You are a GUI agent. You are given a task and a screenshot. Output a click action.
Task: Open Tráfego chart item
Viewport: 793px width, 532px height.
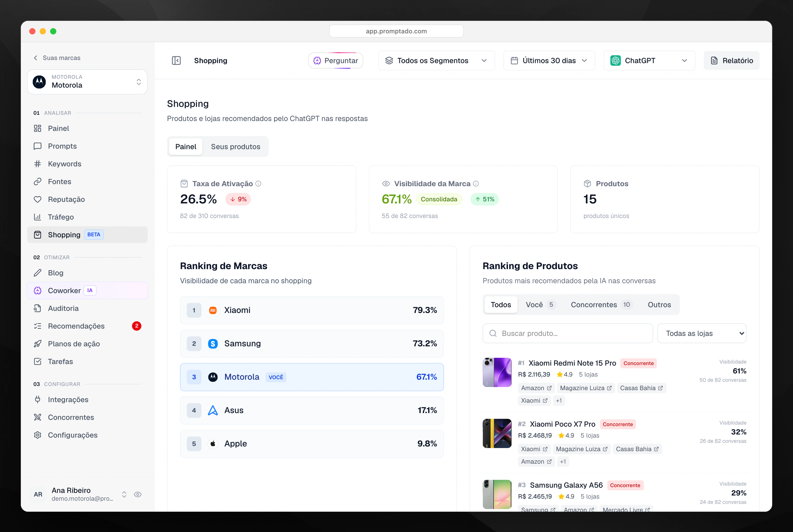(x=87, y=217)
